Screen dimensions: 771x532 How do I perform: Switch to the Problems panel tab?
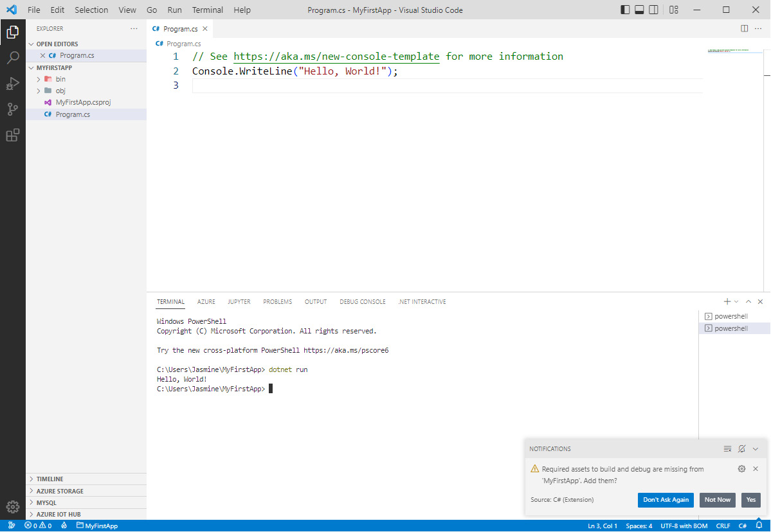(277, 301)
